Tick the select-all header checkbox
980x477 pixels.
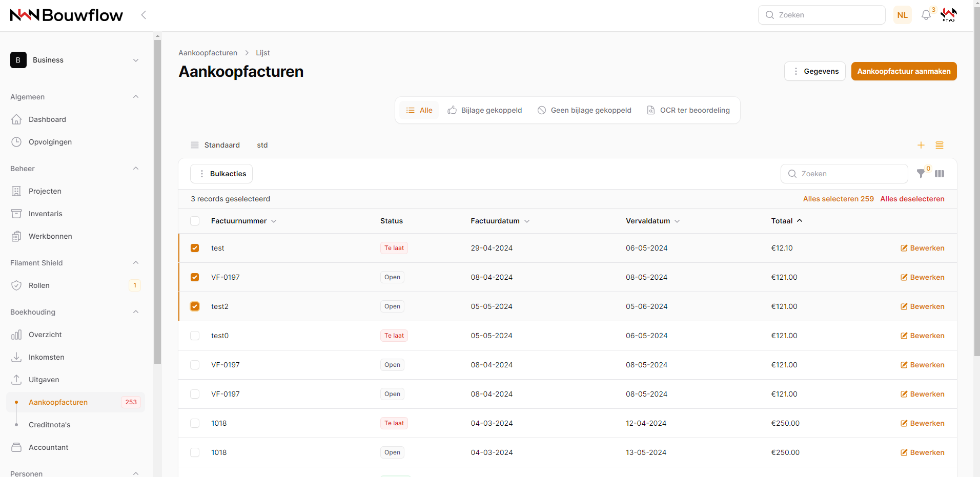coord(195,221)
